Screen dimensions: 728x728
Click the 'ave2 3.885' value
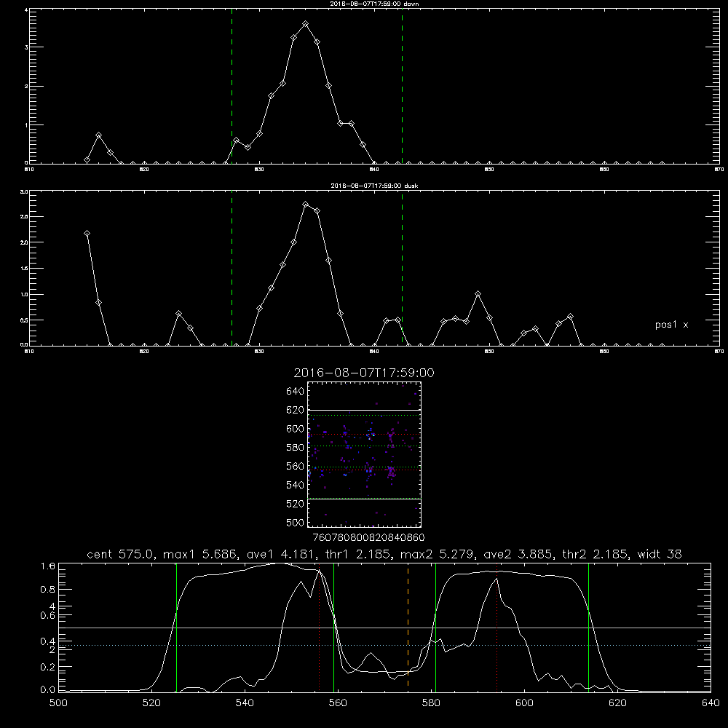pos(518,554)
